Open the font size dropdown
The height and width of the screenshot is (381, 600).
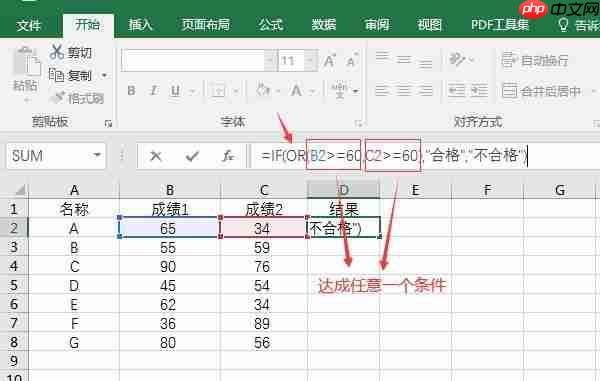[311, 60]
